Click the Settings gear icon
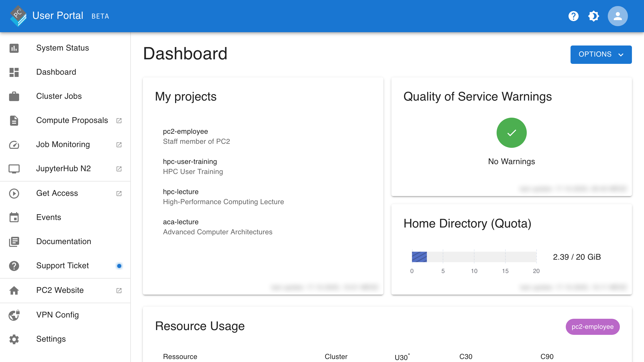Screen dimensions: 644x362 pyautogui.click(x=14, y=339)
